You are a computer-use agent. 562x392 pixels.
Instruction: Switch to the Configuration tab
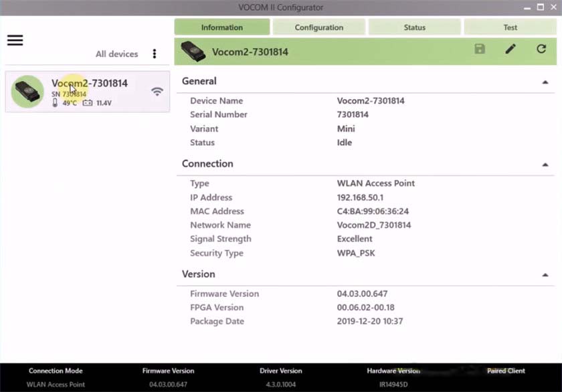click(319, 27)
